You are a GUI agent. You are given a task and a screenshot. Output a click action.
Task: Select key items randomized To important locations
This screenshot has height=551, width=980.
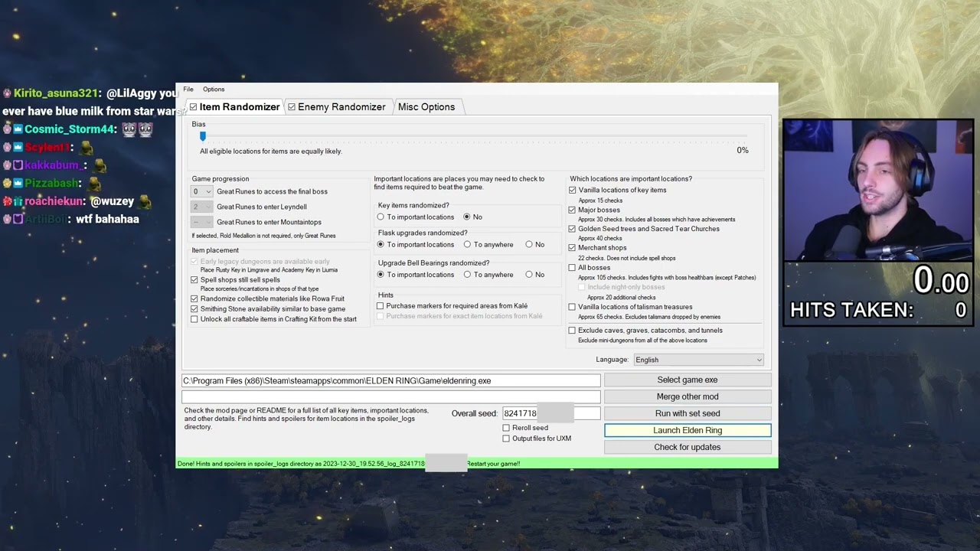pos(381,217)
